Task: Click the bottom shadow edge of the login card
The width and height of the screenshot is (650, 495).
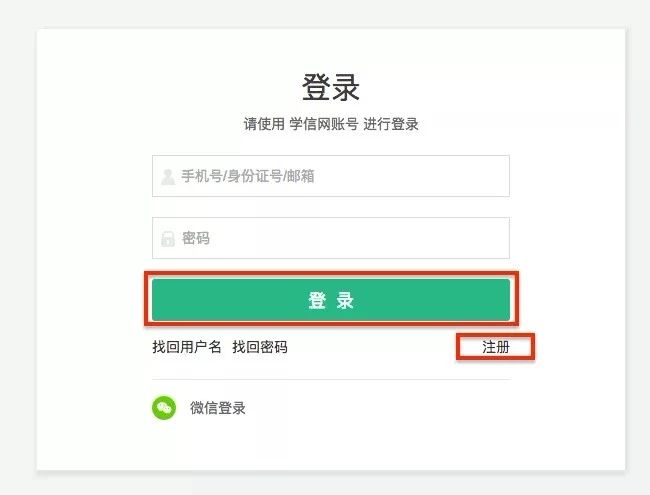Action: tap(331, 470)
